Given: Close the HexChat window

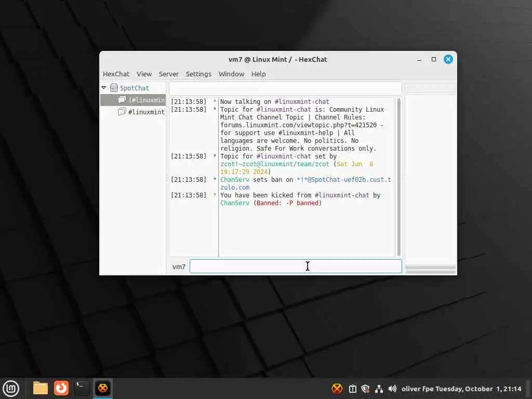Looking at the screenshot, I should tap(448, 59).
